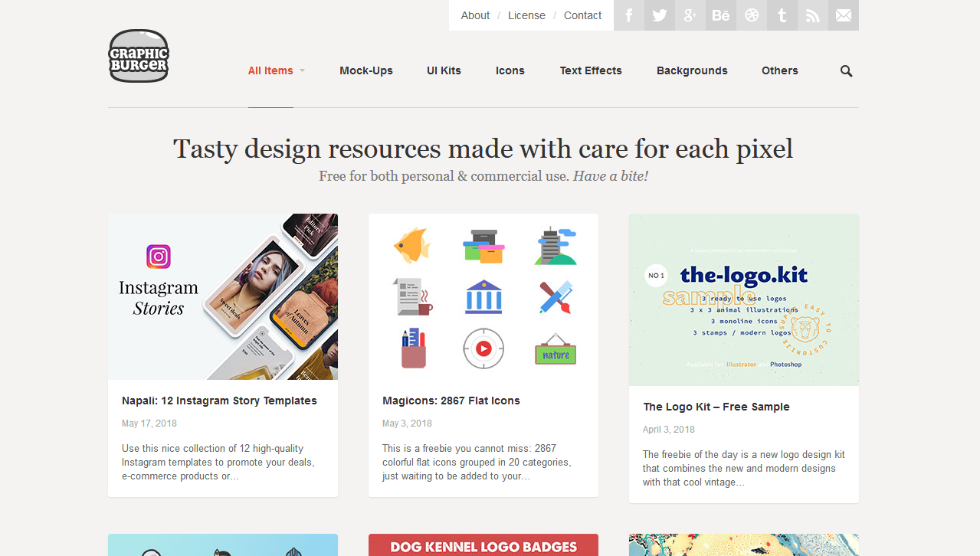Open the Facebook social icon

point(629,15)
